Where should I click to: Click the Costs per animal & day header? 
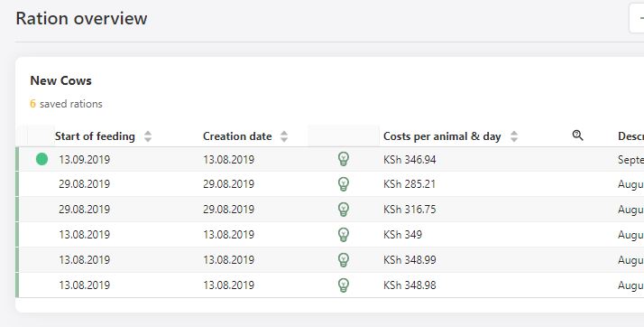[442, 136]
